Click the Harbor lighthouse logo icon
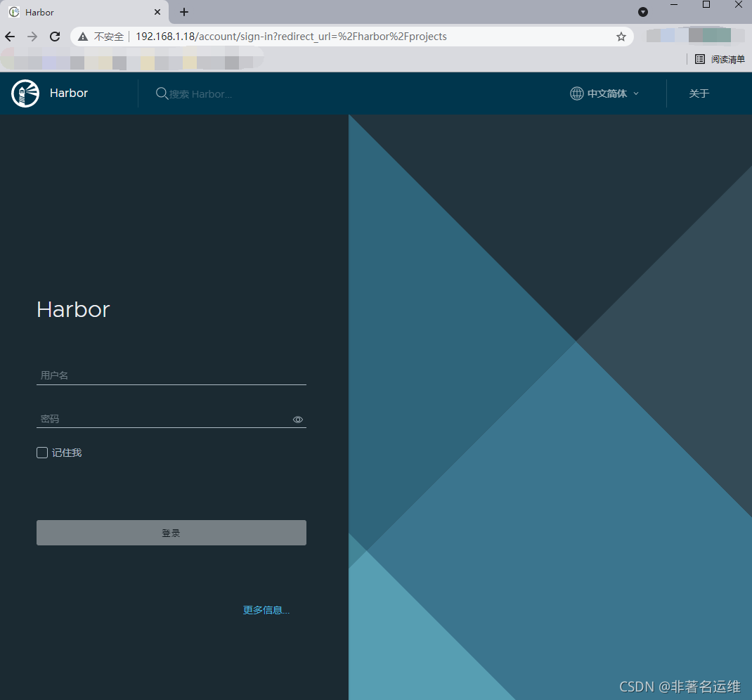This screenshot has width=752, height=700. coord(25,93)
